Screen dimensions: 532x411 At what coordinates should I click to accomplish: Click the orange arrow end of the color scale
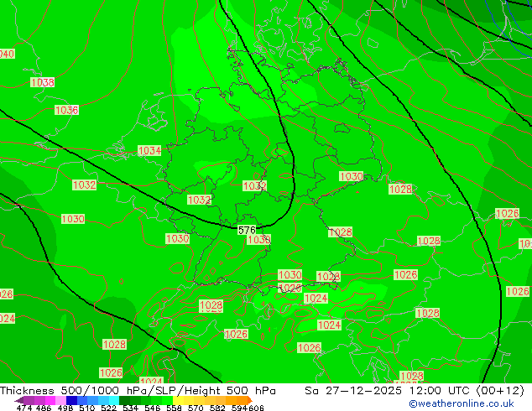pos(250,400)
